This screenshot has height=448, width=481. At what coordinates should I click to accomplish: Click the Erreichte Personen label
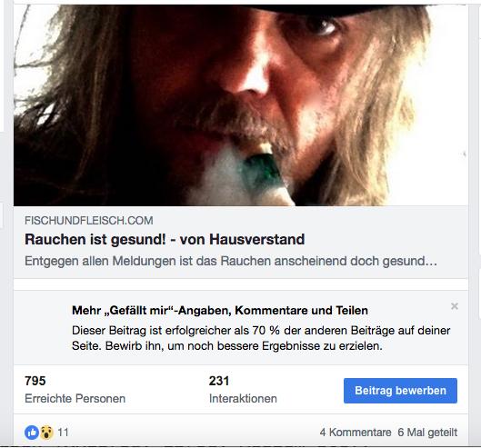pyautogui.click(x=75, y=399)
